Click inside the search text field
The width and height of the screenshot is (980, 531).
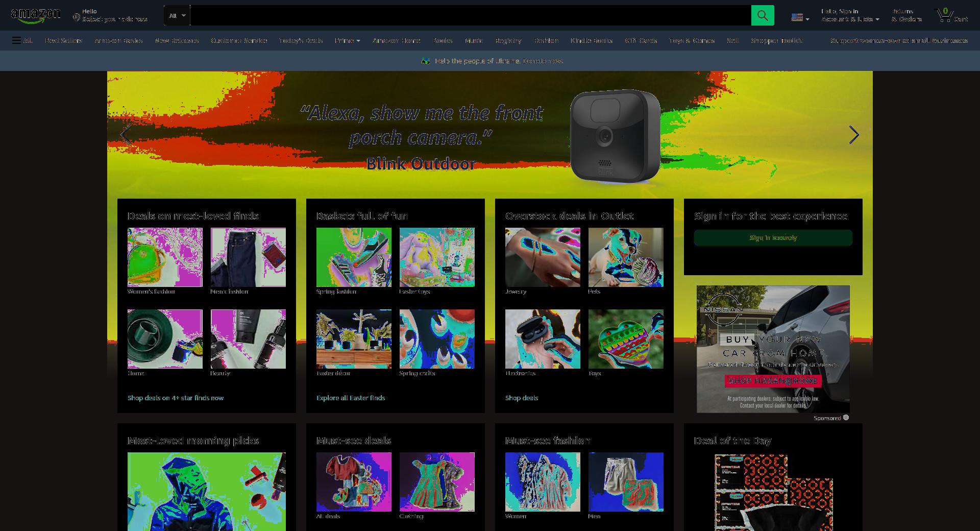pos(470,15)
